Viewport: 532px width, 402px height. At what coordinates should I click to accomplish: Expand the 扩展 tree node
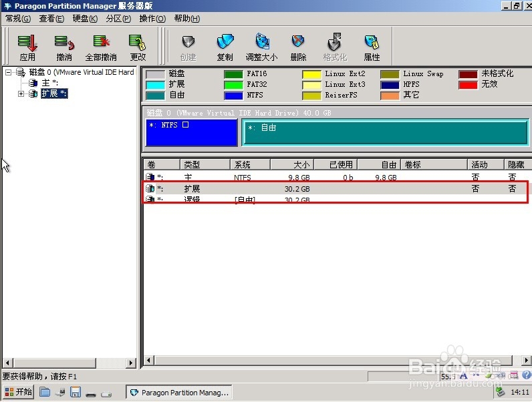21,93
